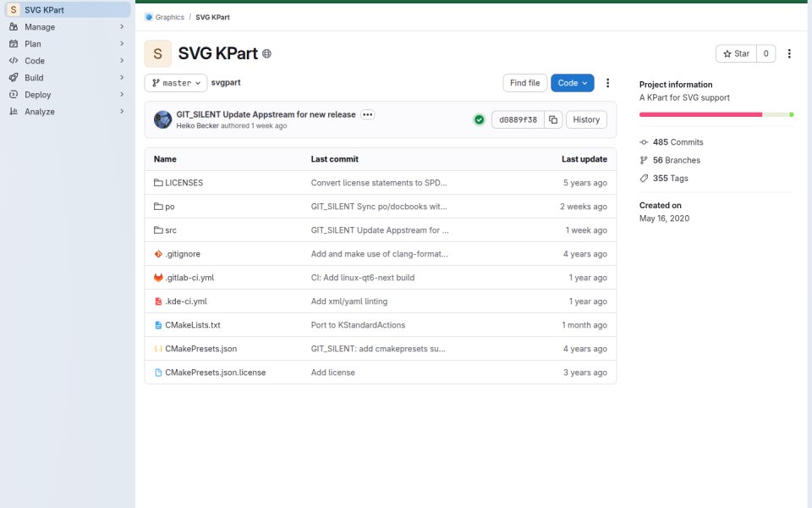812x508 pixels.
Task: Click the tag icon beside 355 Tags
Action: point(644,179)
